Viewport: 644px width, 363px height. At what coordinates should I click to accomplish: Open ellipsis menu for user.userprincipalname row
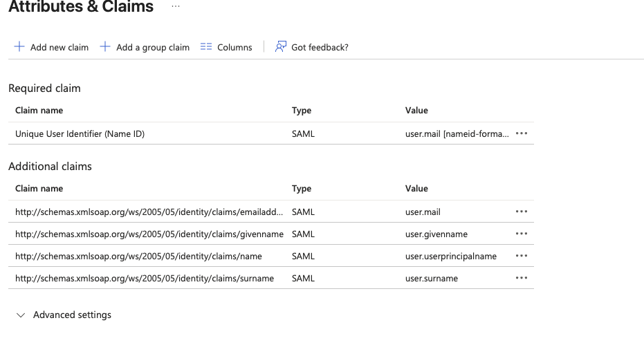point(522,256)
